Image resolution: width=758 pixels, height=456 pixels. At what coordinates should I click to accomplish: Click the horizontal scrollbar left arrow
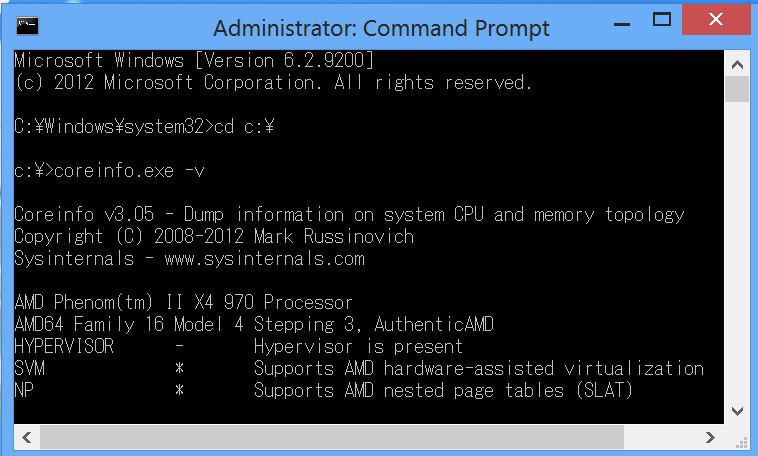coord(27,438)
